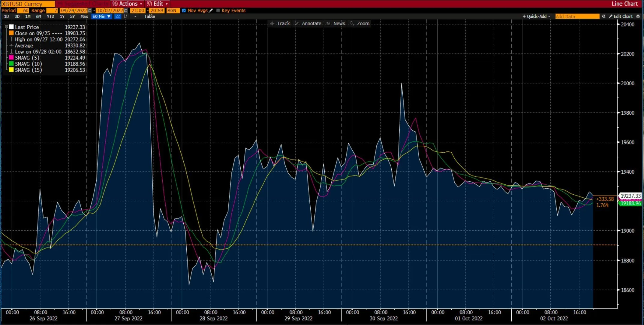Open the 97) Edit menu
The width and height of the screenshot is (644, 325).
(x=157, y=4)
